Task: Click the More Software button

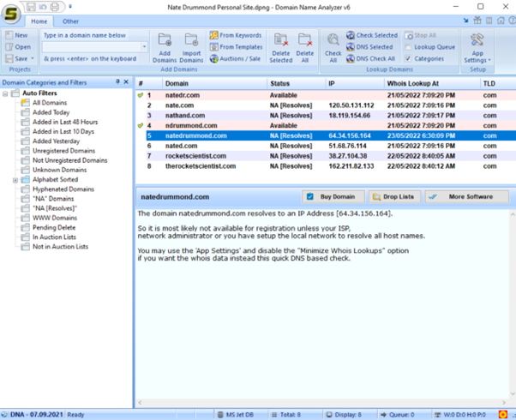Action: 466,197
